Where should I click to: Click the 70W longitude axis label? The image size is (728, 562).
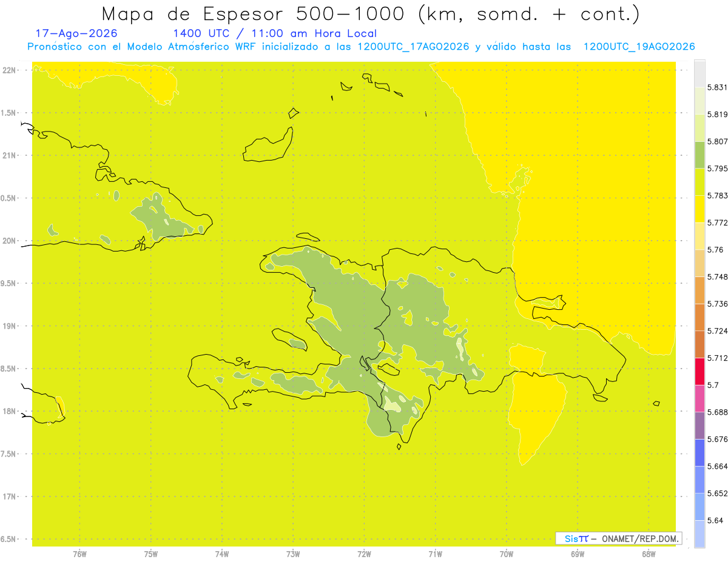pyautogui.click(x=507, y=554)
